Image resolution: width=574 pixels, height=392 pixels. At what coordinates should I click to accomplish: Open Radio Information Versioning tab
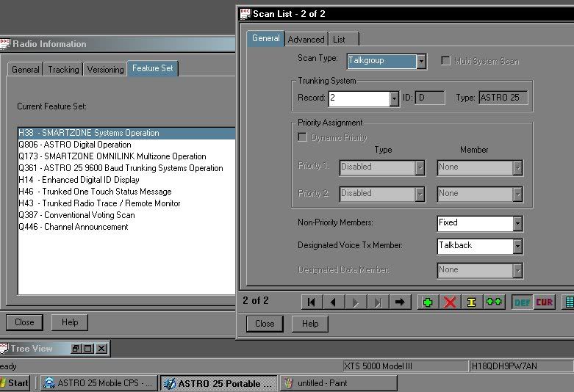[105, 70]
